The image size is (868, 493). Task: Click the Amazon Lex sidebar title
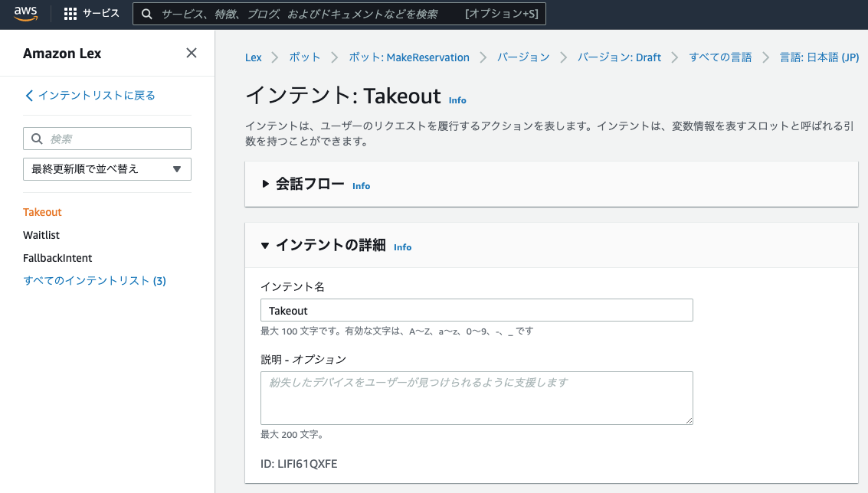[x=62, y=54]
